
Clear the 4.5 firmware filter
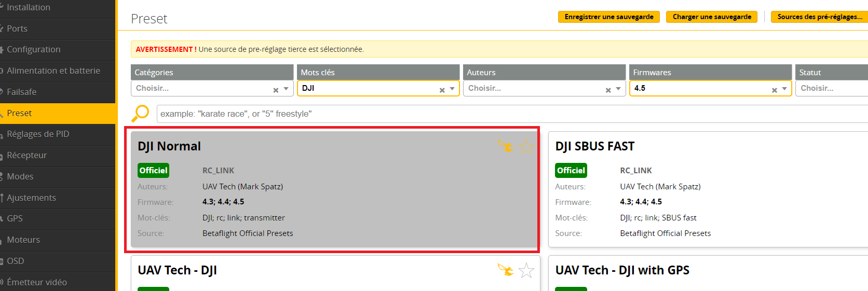[774, 90]
